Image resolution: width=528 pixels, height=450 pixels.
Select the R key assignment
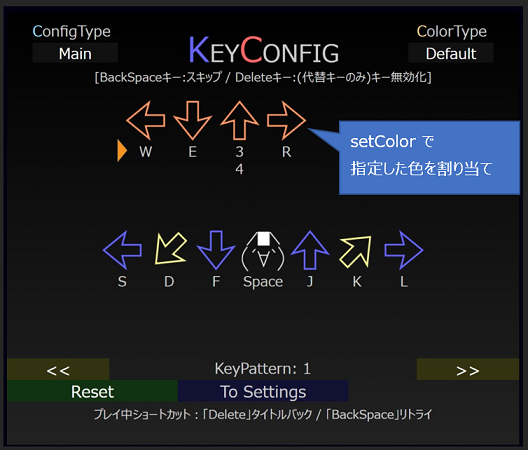[x=287, y=152]
